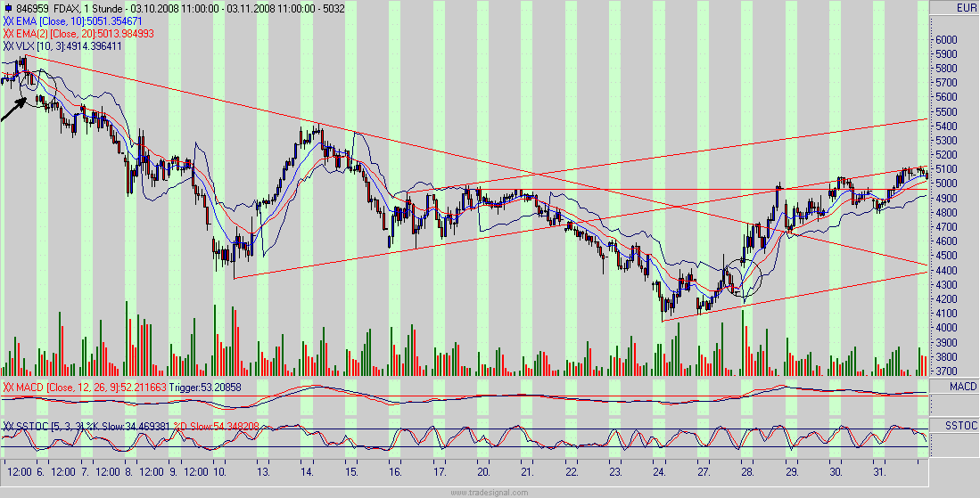
Task: Click date label 17. on time axis
Action: click(x=440, y=472)
